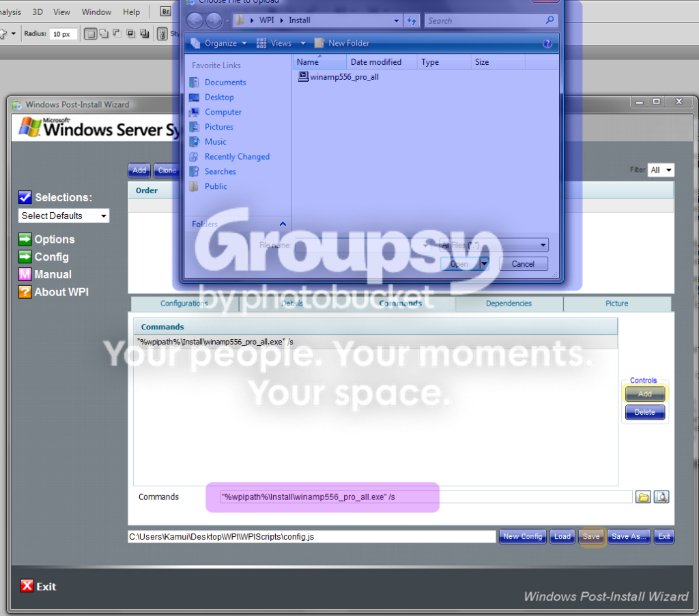Click the Controls Delete button
The image size is (699, 616).
click(644, 412)
